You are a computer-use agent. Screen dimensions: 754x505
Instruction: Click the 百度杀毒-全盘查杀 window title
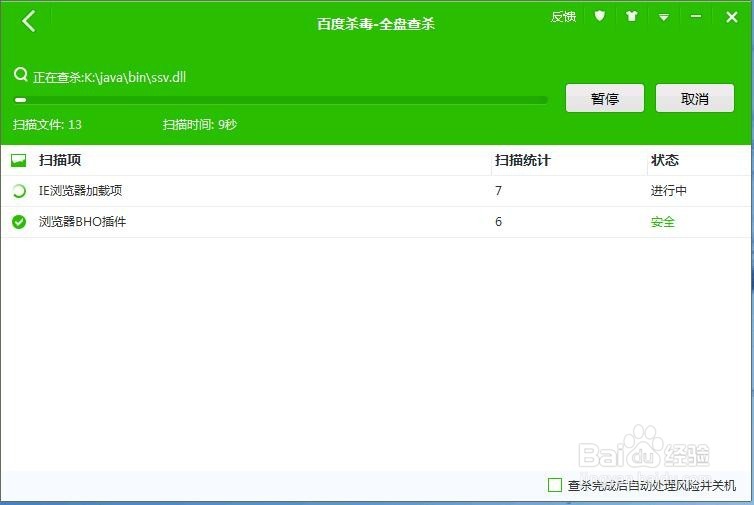pyautogui.click(x=376, y=24)
